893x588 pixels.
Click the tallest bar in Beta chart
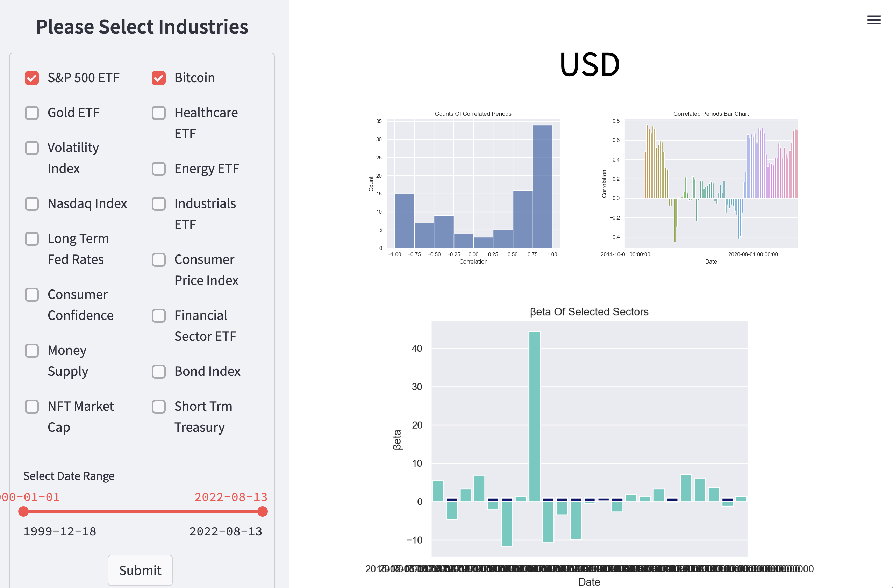[534, 413]
